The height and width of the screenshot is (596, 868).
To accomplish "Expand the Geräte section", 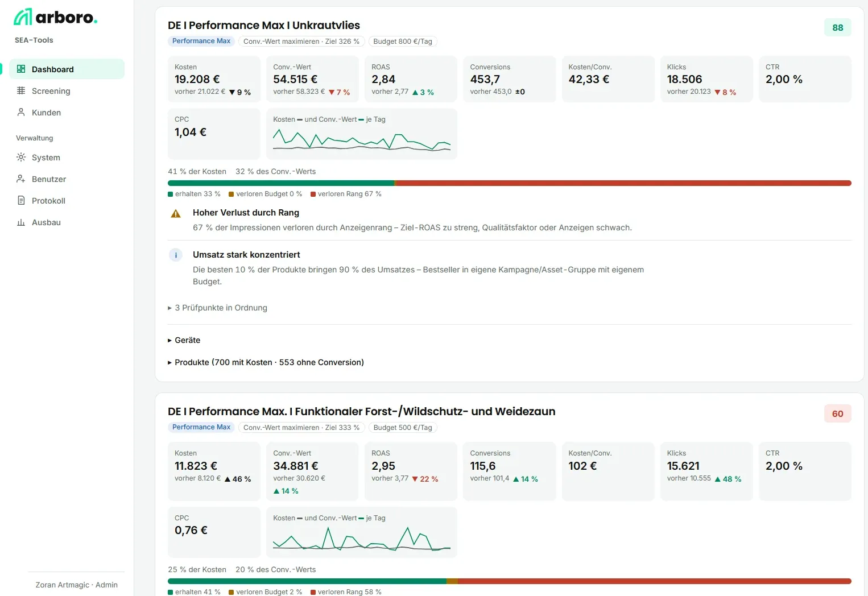I will click(184, 340).
